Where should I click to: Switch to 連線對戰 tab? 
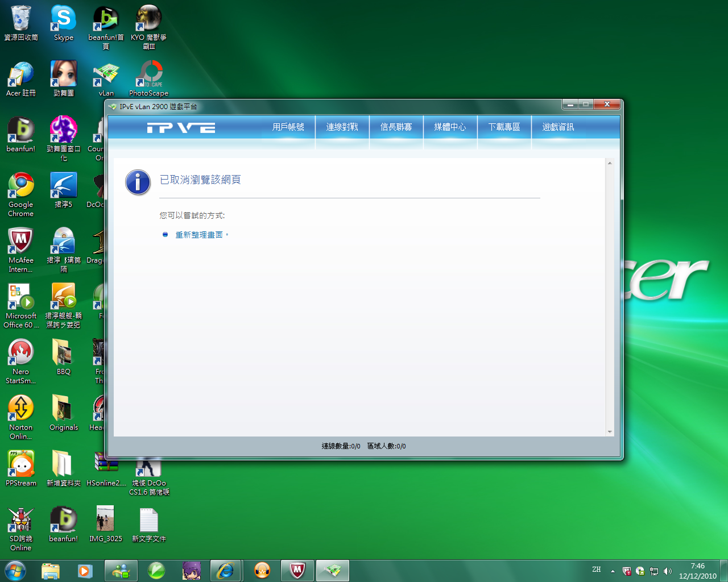(x=342, y=127)
